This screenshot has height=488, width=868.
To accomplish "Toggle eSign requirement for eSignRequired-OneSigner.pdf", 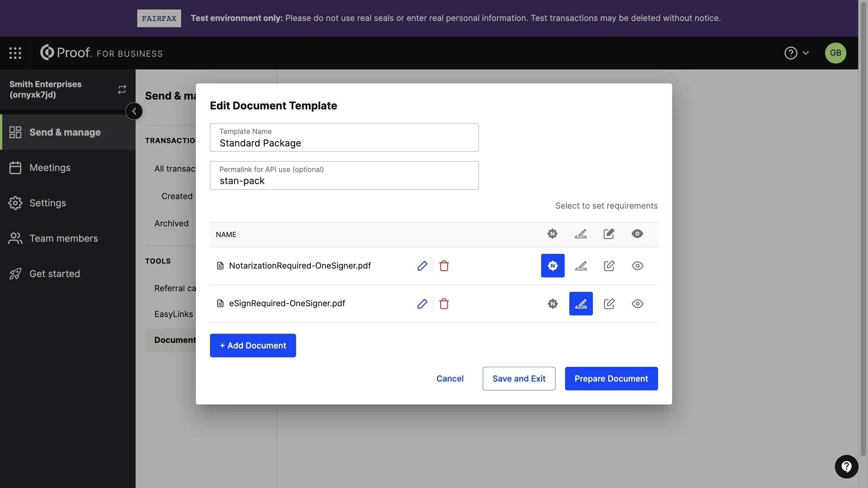I will [580, 304].
